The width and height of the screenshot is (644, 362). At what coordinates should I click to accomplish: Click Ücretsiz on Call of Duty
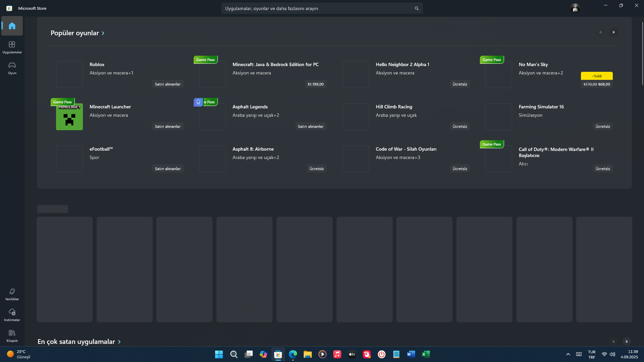pyautogui.click(x=603, y=169)
